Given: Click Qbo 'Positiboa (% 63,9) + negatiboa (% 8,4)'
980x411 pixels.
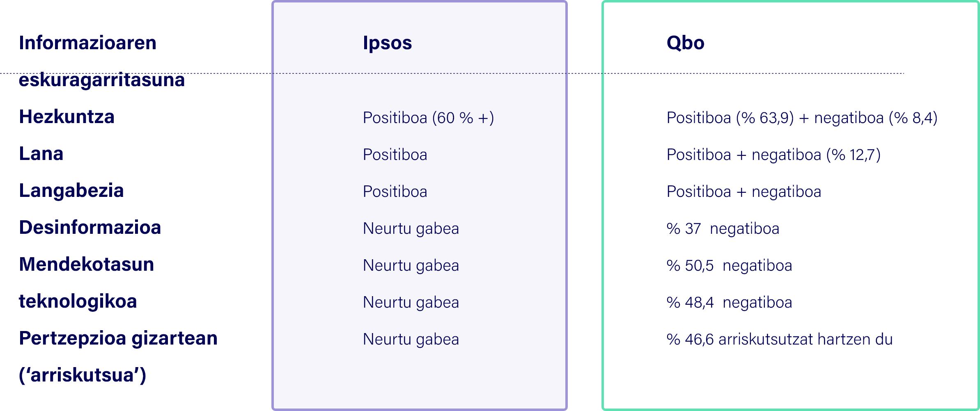Looking at the screenshot, I should click(802, 118).
